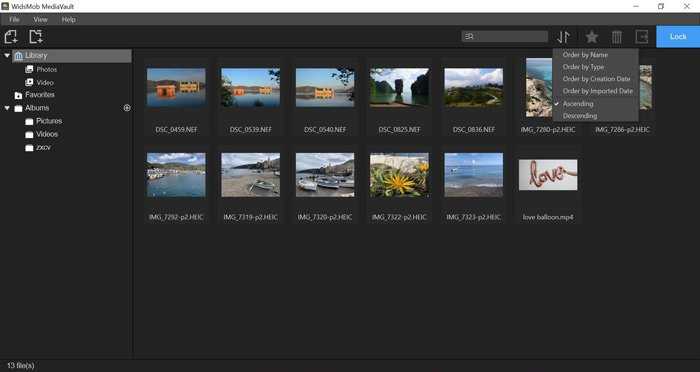This screenshot has height=372, width=700.
Task: Click the Favorites folder icon
Action: 18,95
